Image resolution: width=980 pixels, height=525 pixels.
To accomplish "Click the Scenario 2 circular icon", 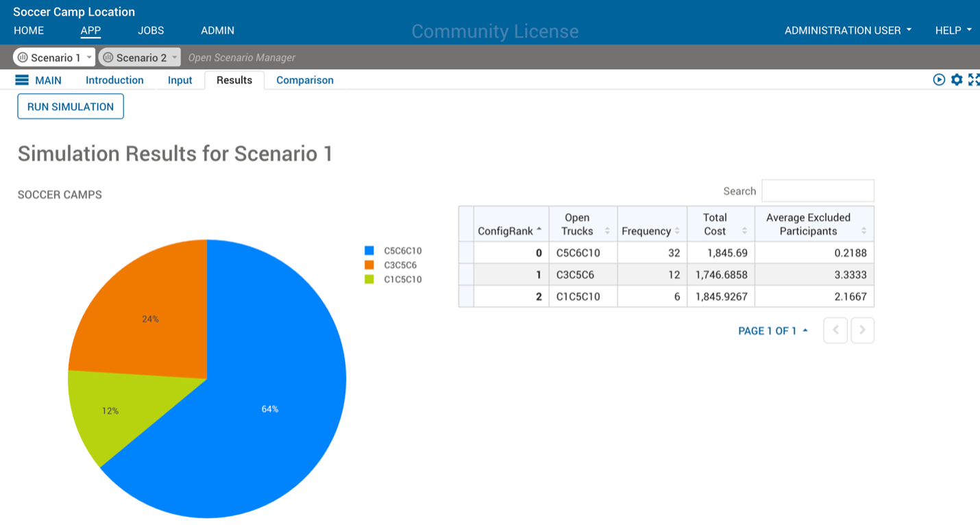I will click(108, 58).
